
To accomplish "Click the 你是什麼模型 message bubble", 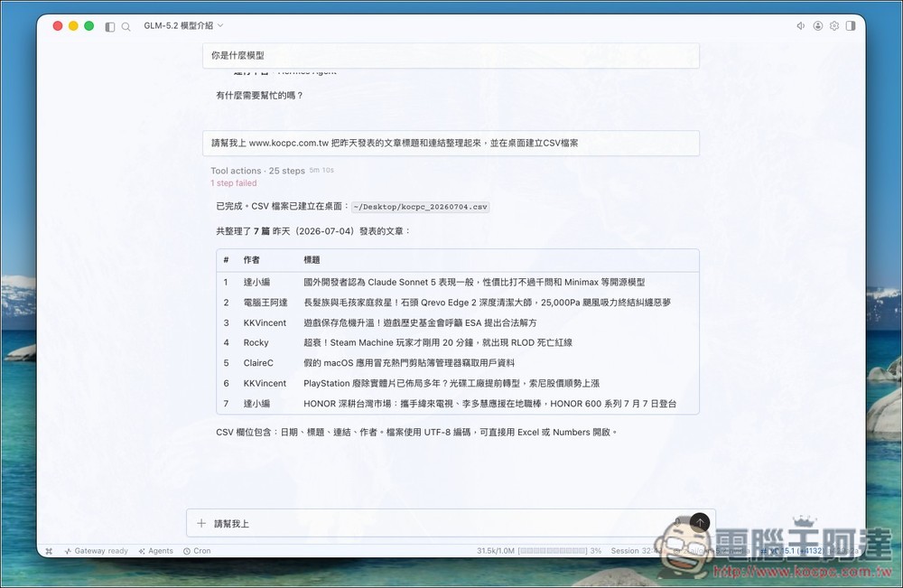I will pyautogui.click(x=451, y=56).
